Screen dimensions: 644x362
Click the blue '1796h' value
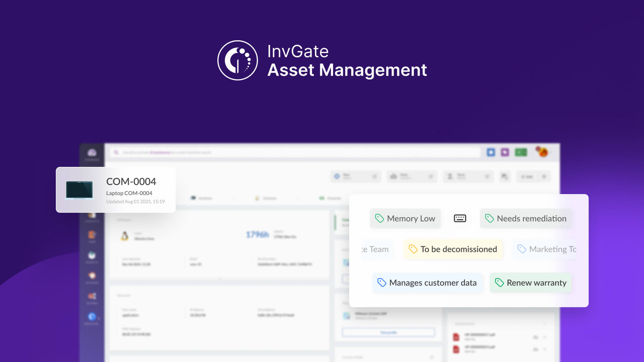257,235
